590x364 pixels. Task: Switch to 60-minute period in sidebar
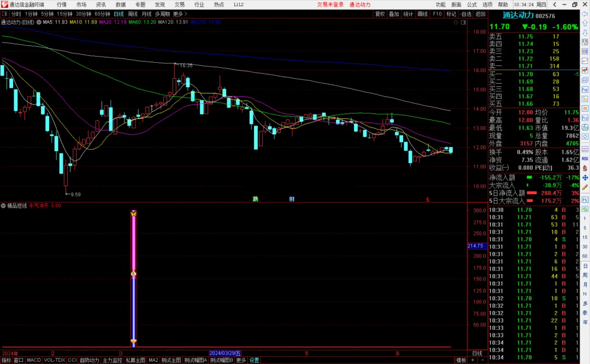click(585, 256)
